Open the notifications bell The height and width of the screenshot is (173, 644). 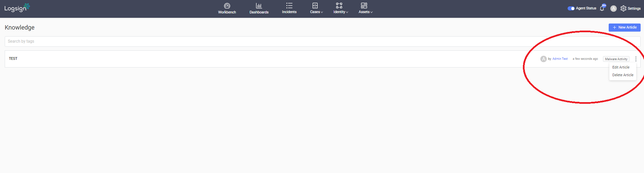tap(602, 8)
